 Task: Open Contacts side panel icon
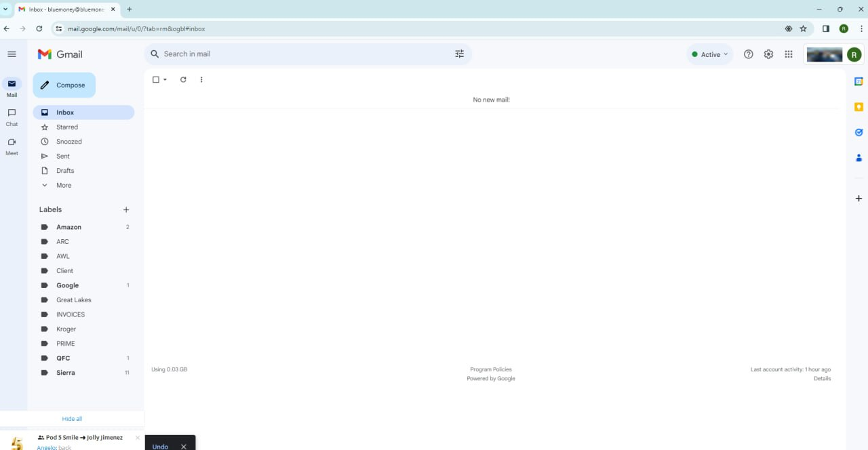[x=859, y=158]
